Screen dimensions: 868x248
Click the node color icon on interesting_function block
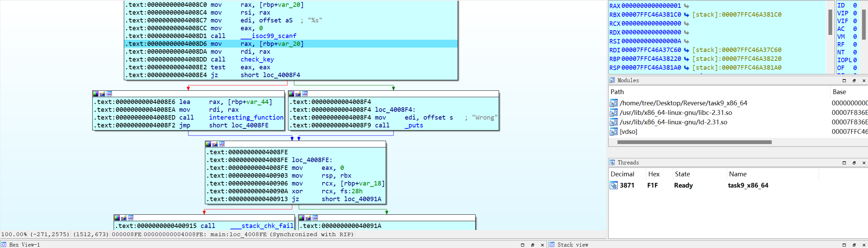coord(96,94)
